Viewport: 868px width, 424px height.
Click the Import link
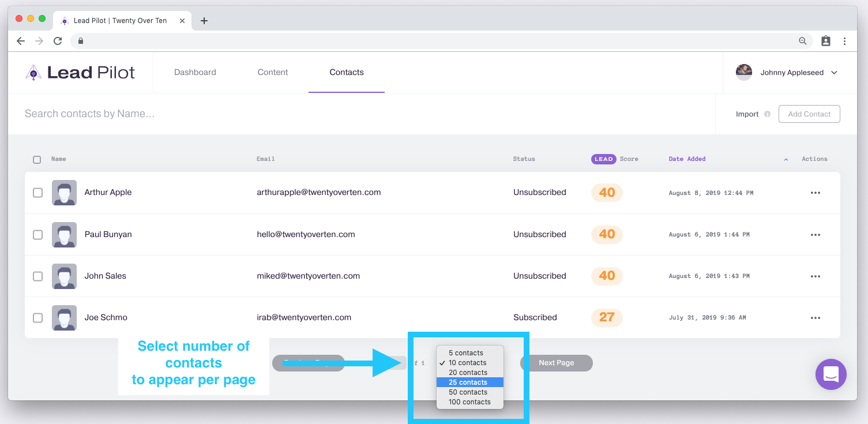(x=747, y=114)
